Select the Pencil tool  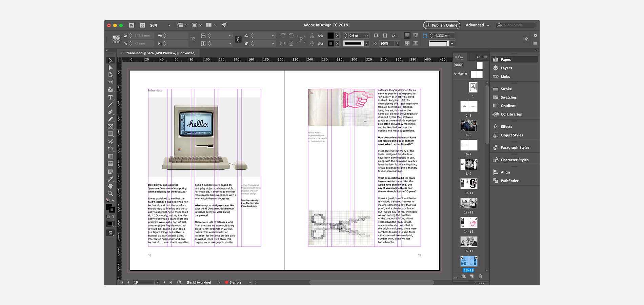pos(110,119)
